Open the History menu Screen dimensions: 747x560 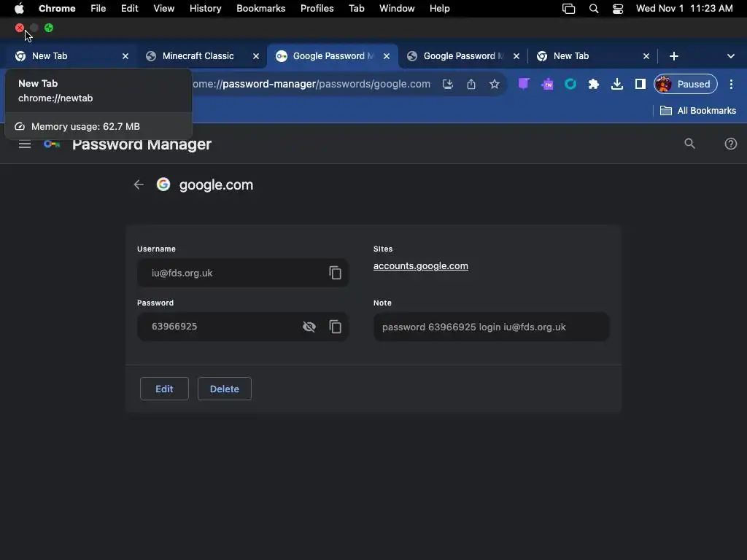point(205,9)
